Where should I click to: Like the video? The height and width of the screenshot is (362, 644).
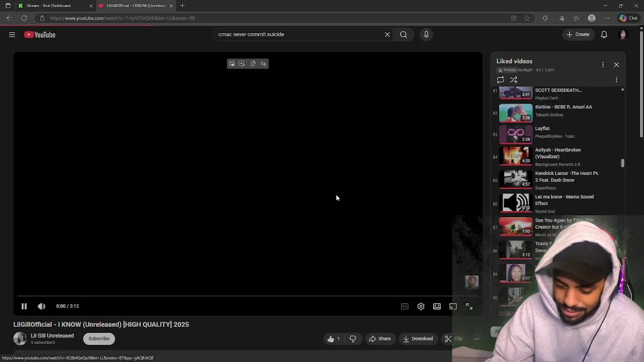[334, 339]
